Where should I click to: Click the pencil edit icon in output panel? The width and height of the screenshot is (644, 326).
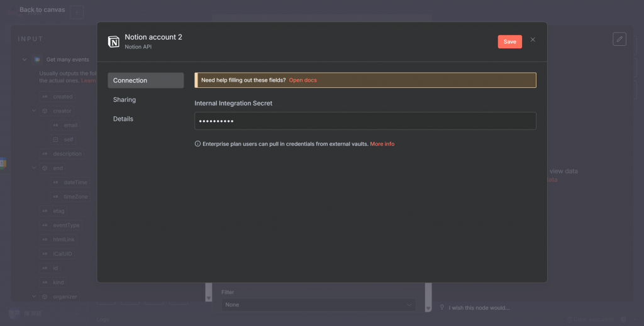coord(619,39)
